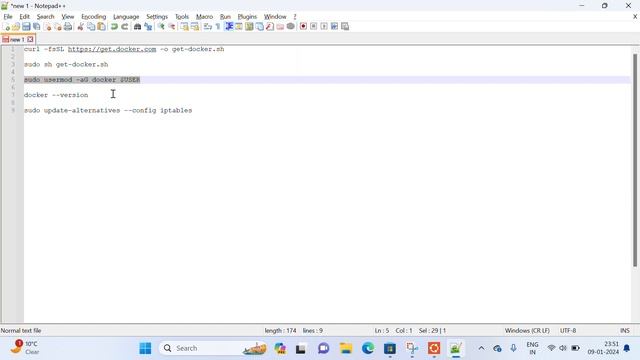
Task: Click the Save All toolbar icon
Action: (36, 27)
